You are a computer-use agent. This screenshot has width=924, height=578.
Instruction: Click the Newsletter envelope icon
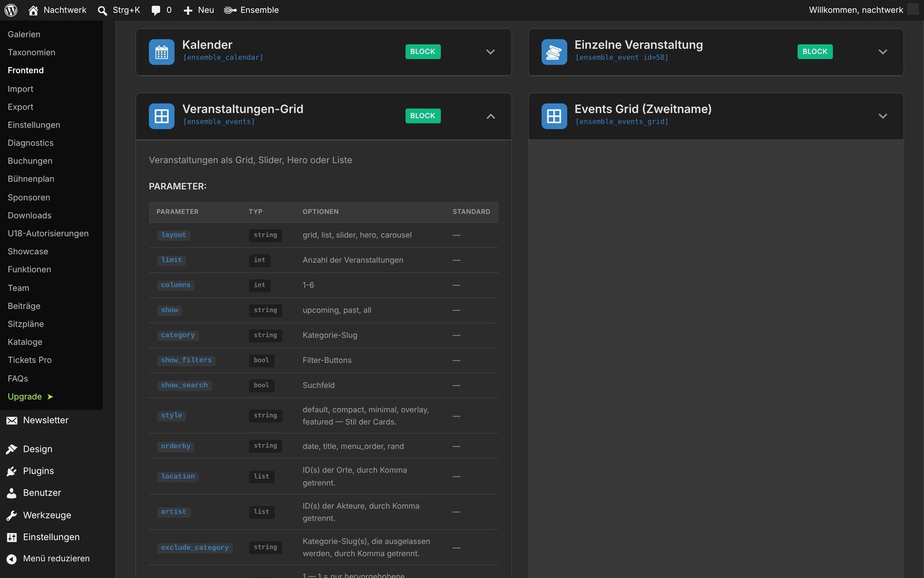tap(12, 421)
